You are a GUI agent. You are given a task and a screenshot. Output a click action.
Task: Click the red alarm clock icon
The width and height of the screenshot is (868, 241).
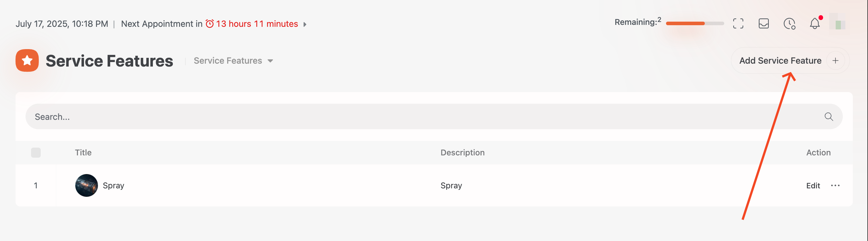[210, 24]
